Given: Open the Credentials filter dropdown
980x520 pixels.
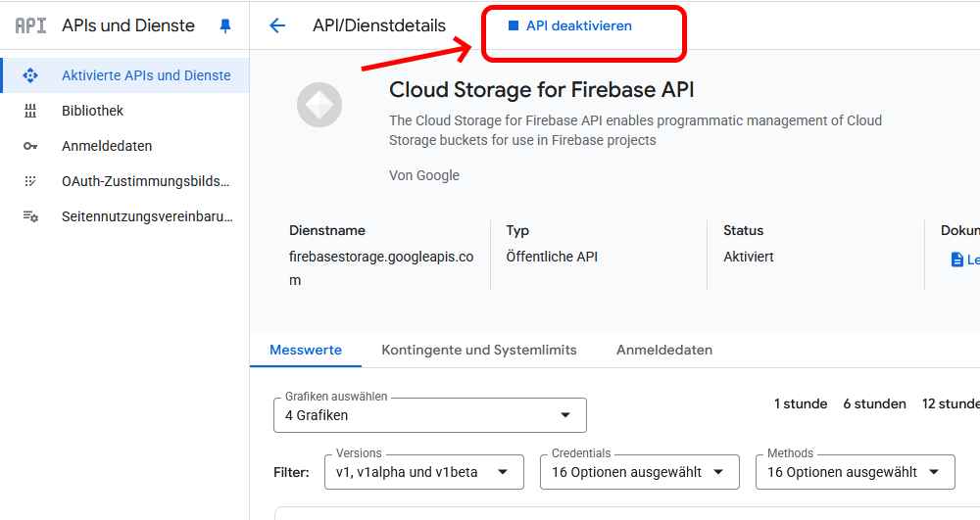Looking at the screenshot, I should [x=639, y=472].
